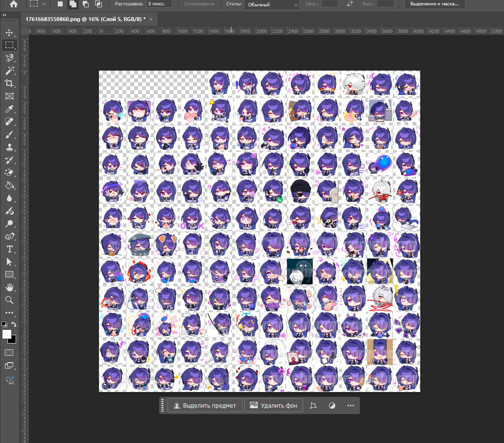
Task: Click the big blue balloon sticker
Action: tap(380, 164)
